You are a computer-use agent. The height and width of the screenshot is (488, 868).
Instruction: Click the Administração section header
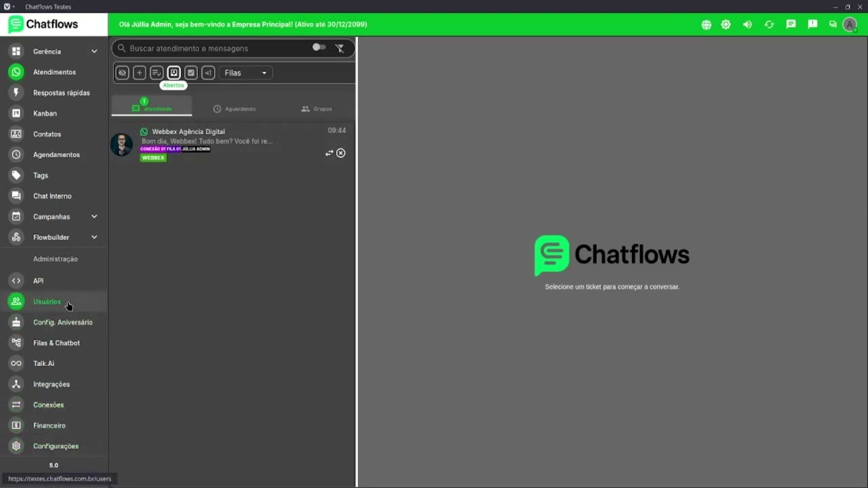click(56, 259)
